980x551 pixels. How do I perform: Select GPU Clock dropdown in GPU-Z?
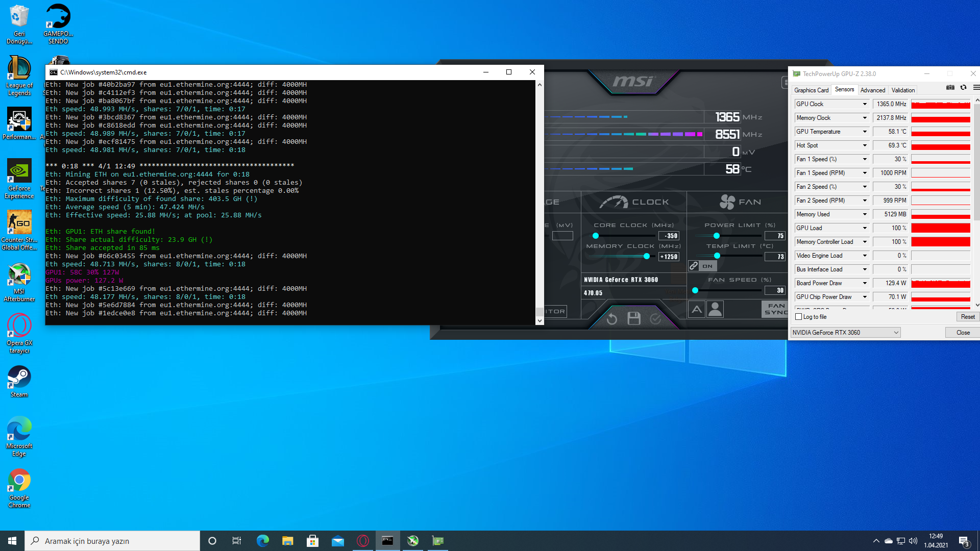click(x=830, y=104)
